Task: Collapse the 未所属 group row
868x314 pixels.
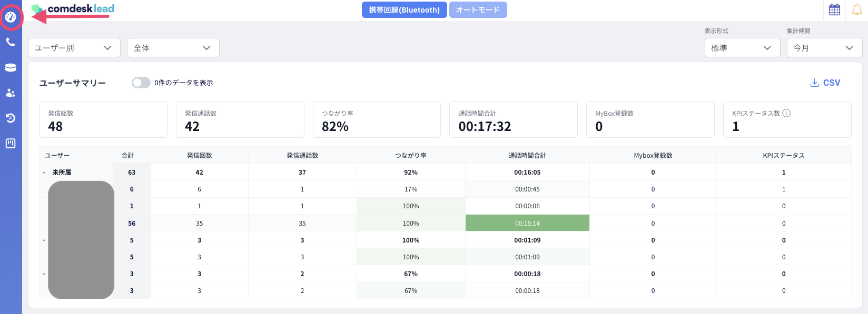Action: tap(44, 173)
